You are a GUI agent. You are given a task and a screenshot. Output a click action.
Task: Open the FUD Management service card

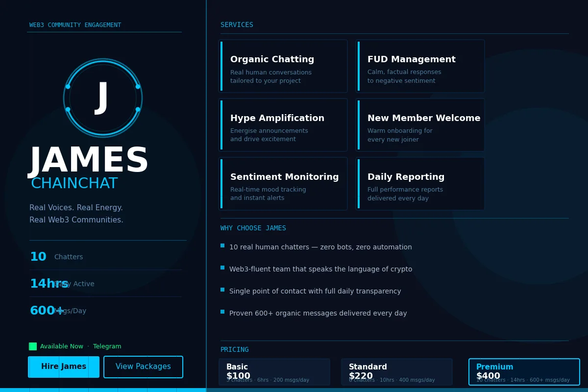tap(420, 66)
